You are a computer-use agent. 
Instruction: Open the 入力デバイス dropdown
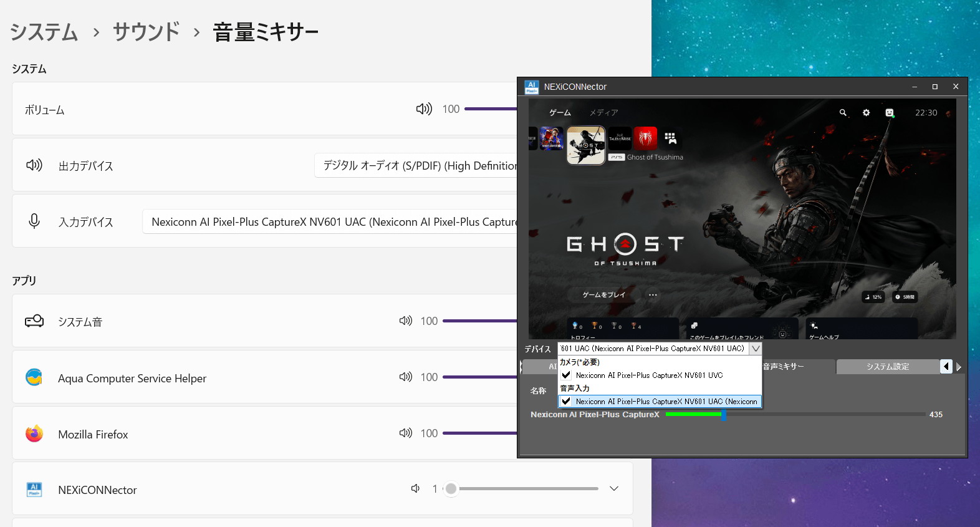(x=330, y=221)
